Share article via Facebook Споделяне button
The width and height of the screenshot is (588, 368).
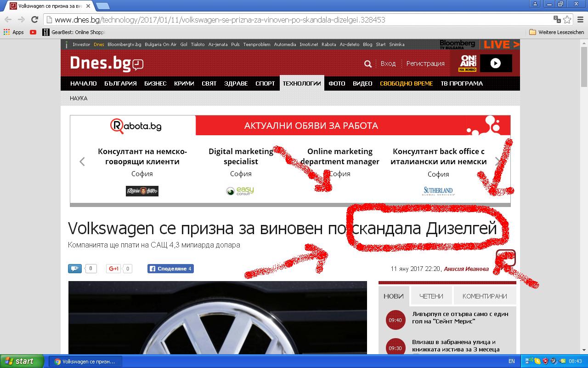(x=170, y=269)
